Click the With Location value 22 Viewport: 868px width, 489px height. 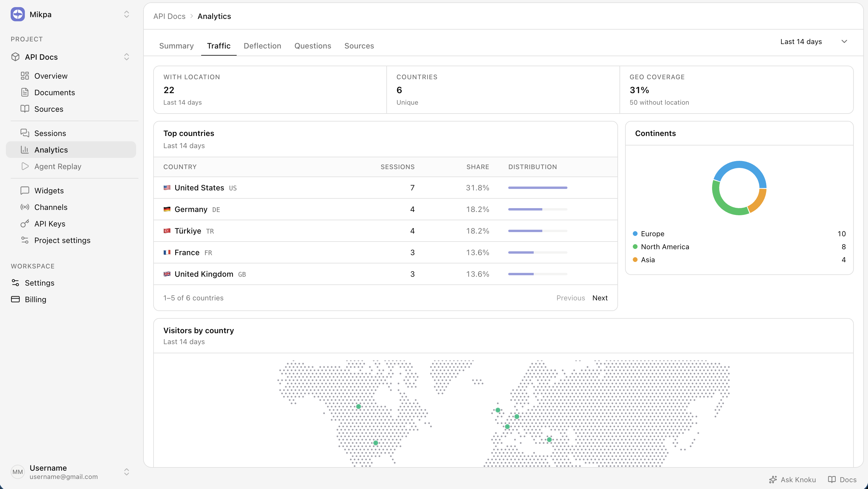169,90
